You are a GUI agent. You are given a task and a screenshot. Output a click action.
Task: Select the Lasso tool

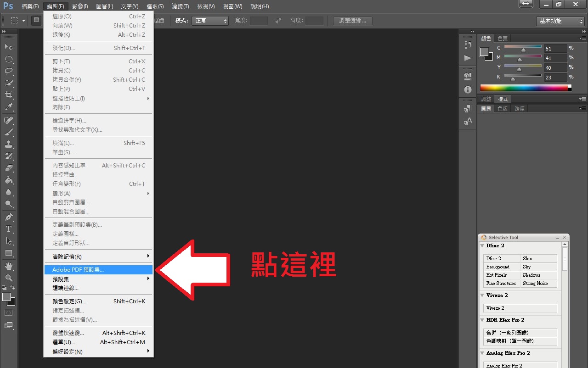(x=9, y=71)
